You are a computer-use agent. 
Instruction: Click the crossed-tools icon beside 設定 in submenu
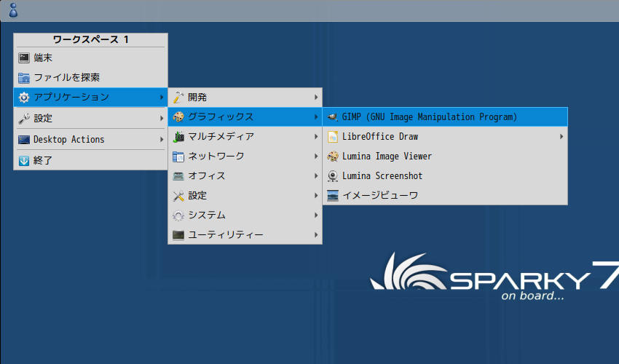tap(178, 195)
